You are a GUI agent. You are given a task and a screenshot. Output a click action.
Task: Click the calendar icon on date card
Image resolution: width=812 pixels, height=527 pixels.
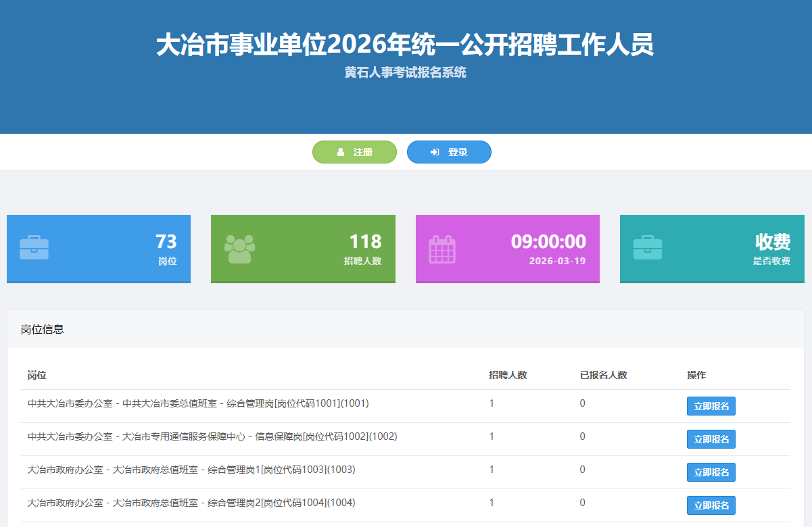pos(442,249)
